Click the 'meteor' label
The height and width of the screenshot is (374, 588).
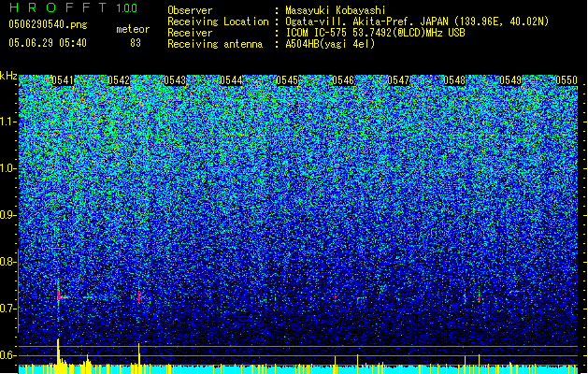tap(133, 29)
